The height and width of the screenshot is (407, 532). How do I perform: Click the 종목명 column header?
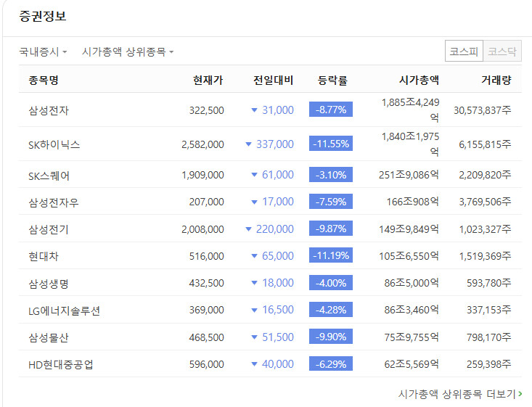tap(44, 80)
